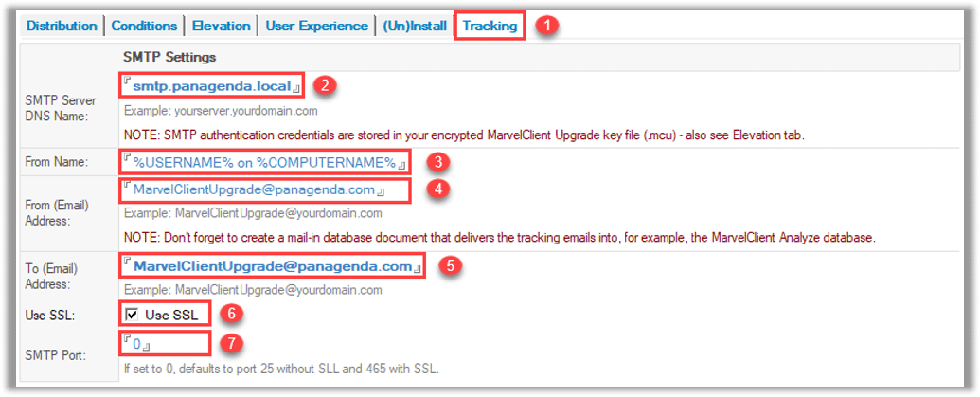Click red marker 6 beside Use SSL

click(x=231, y=314)
